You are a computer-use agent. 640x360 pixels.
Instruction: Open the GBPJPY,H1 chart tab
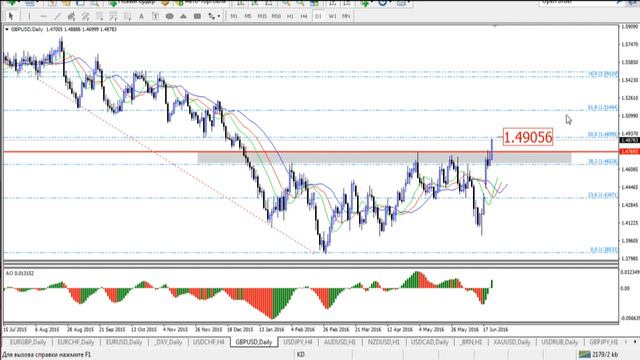click(x=603, y=342)
